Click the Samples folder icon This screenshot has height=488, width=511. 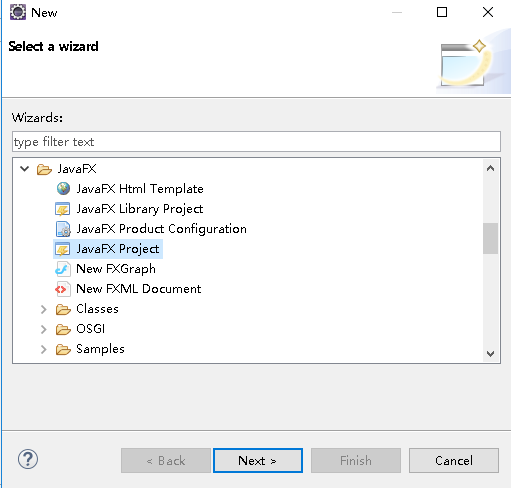point(63,349)
